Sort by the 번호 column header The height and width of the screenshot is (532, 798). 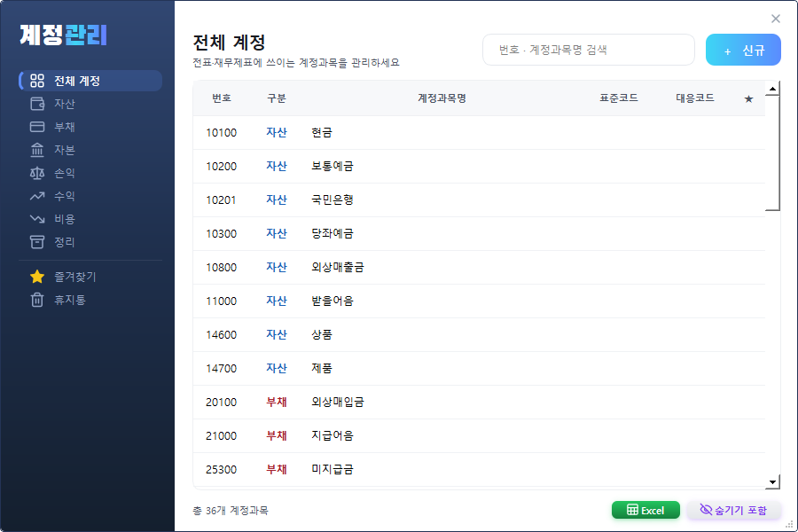[x=222, y=98]
